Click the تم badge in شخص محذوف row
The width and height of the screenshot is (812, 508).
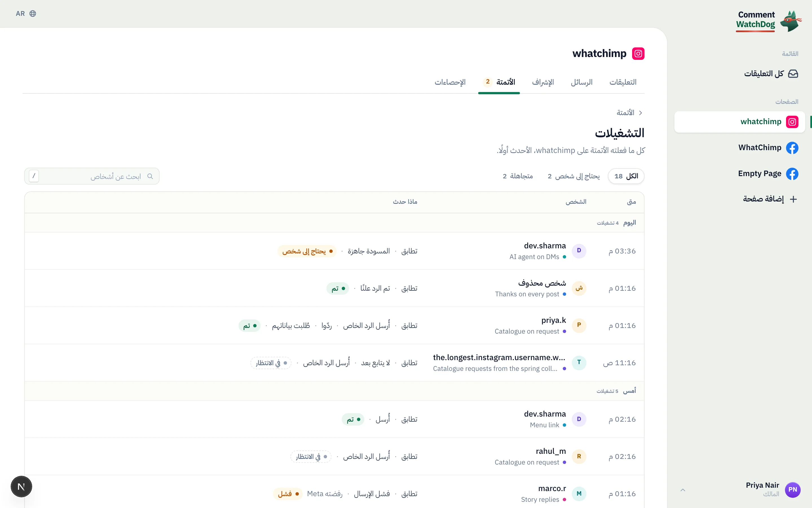338,288
